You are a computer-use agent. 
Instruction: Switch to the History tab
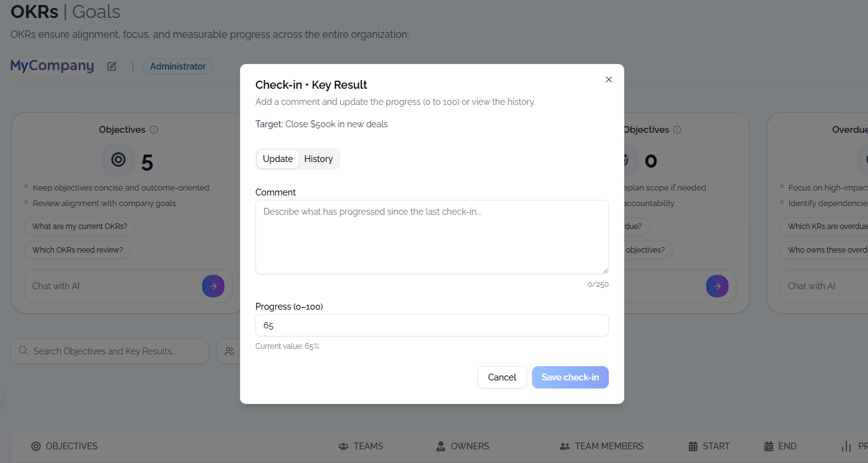(319, 159)
